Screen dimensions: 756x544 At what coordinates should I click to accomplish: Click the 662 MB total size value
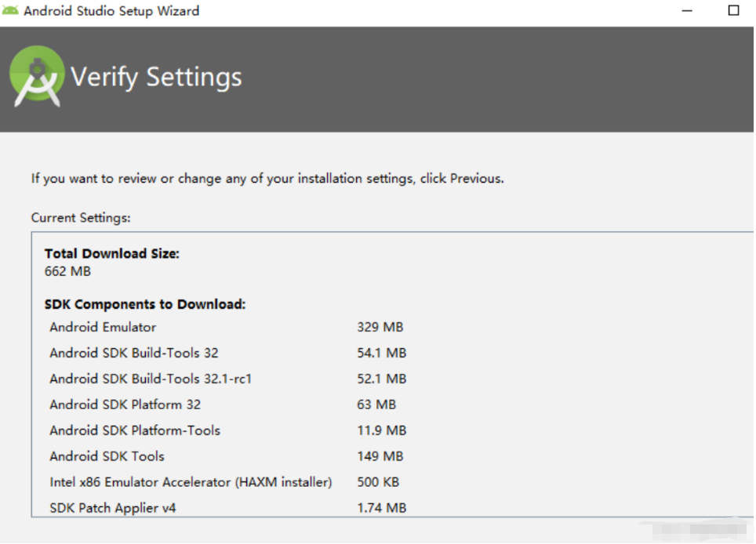pyautogui.click(x=67, y=271)
